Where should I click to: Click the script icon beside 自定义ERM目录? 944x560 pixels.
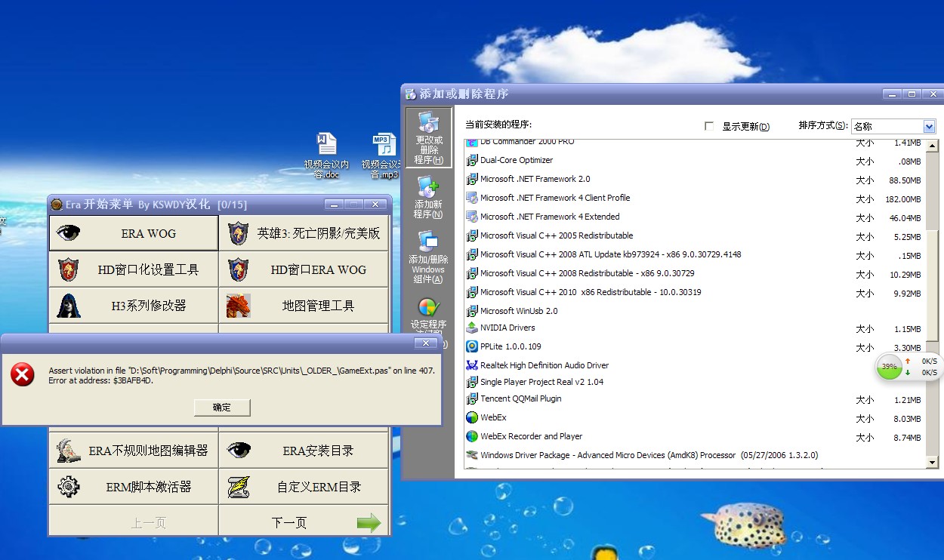click(239, 487)
